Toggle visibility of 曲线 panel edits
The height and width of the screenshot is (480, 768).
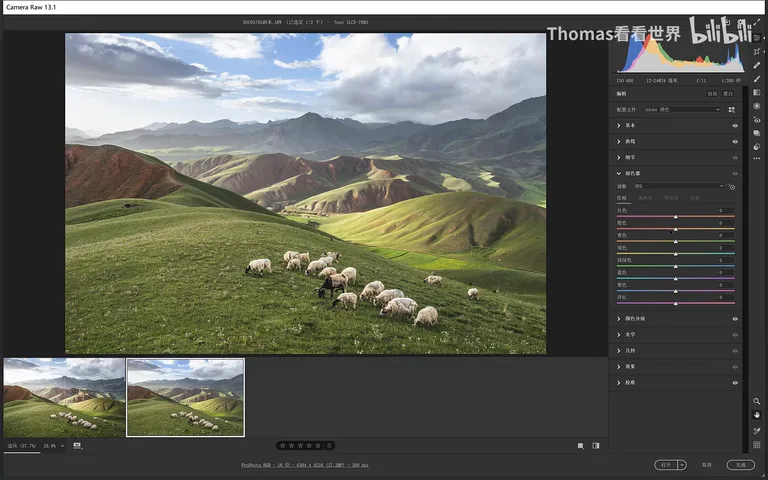735,142
